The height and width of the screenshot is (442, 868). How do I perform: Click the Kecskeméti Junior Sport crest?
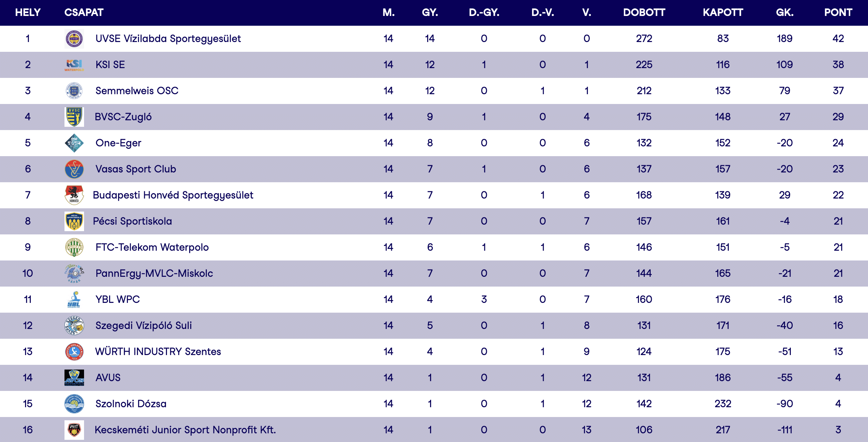point(74,430)
